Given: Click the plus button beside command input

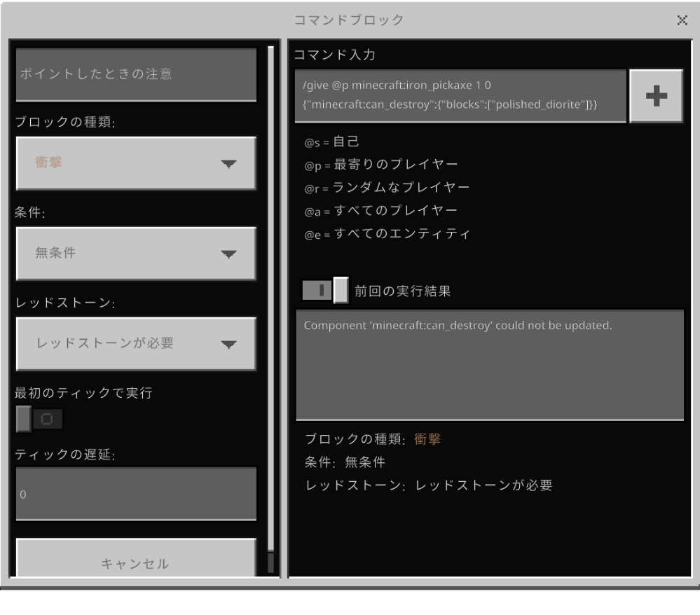Looking at the screenshot, I should click(x=656, y=96).
